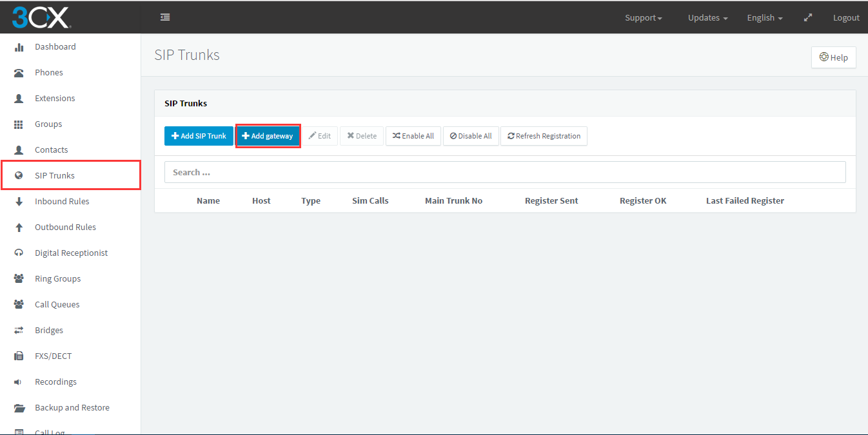Click Logout link

point(846,18)
